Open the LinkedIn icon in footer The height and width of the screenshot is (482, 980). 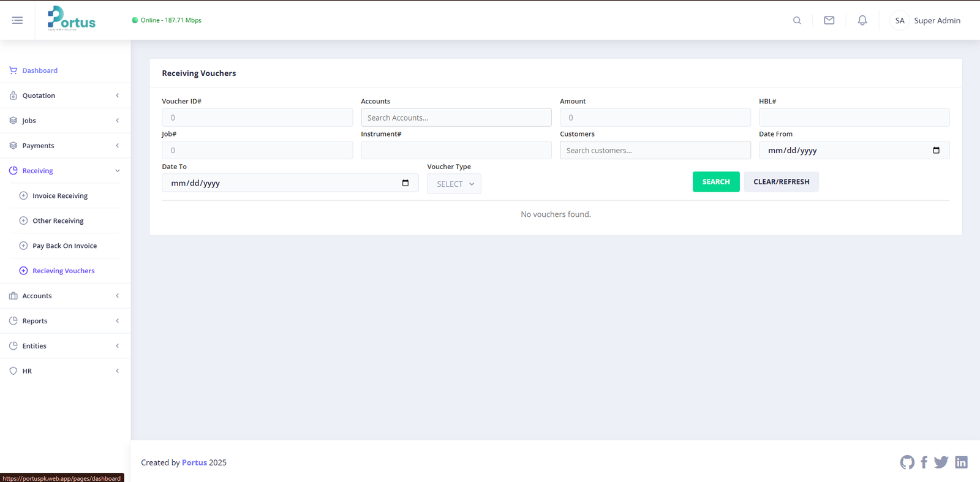point(961,462)
